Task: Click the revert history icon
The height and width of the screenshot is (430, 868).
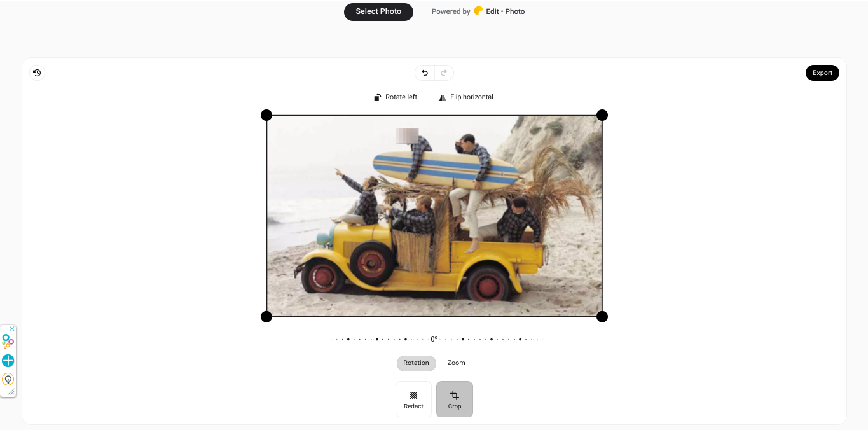Action: [x=37, y=73]
